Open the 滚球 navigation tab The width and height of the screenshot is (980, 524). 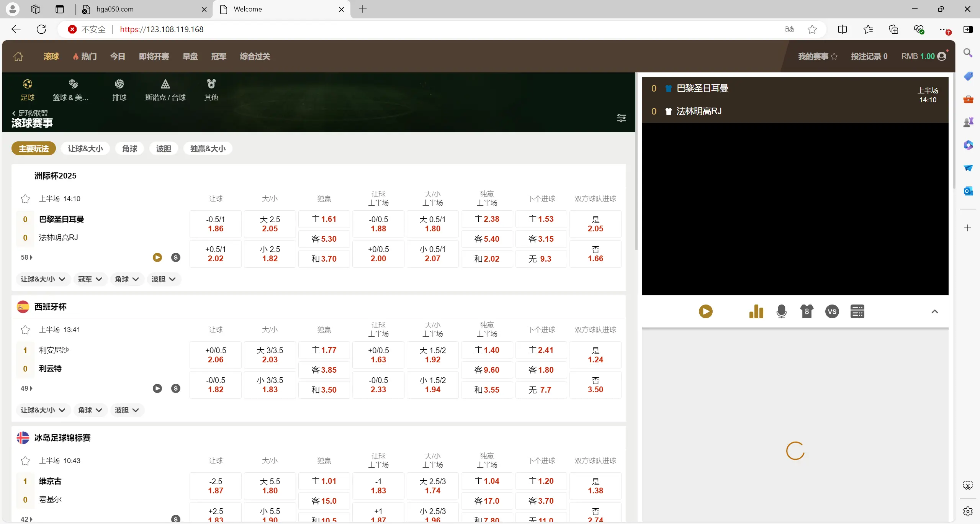[x=51, y=56]
